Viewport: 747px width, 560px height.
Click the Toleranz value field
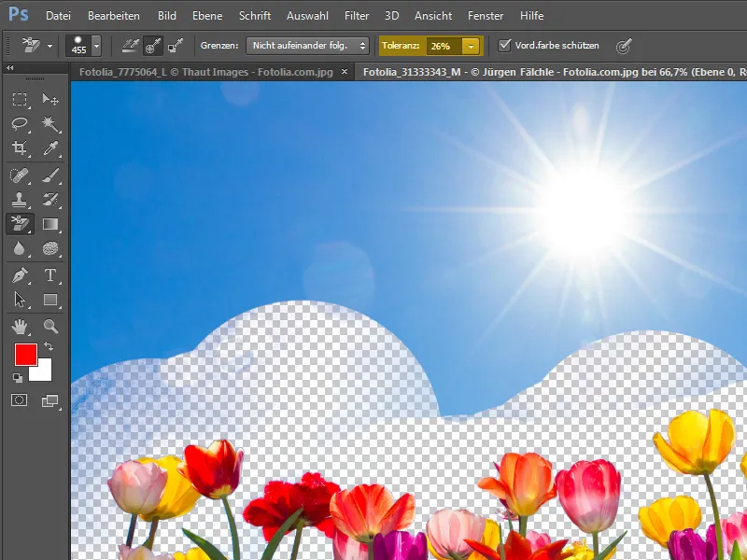[x=444, y=46]
